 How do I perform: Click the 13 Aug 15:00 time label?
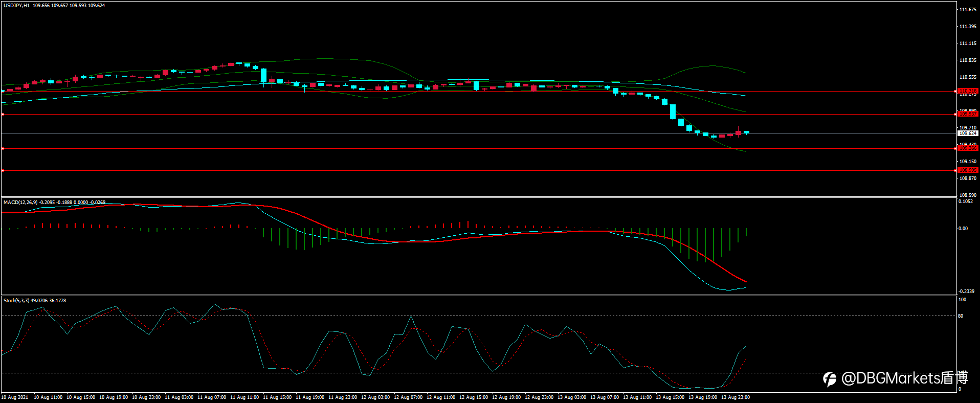670,397
